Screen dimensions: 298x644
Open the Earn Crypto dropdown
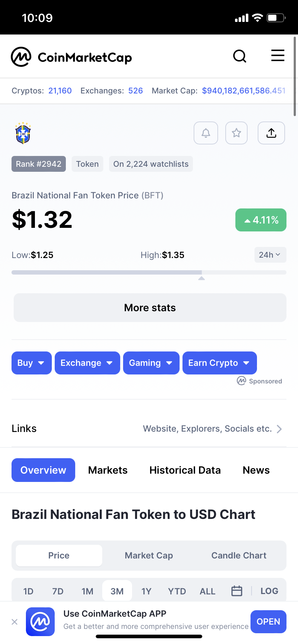[x=220, y=363]
